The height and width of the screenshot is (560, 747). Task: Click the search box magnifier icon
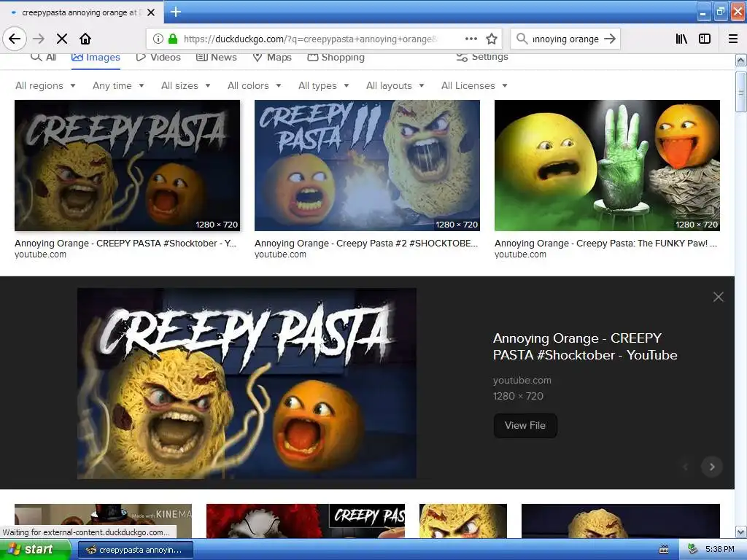point(522,39)
